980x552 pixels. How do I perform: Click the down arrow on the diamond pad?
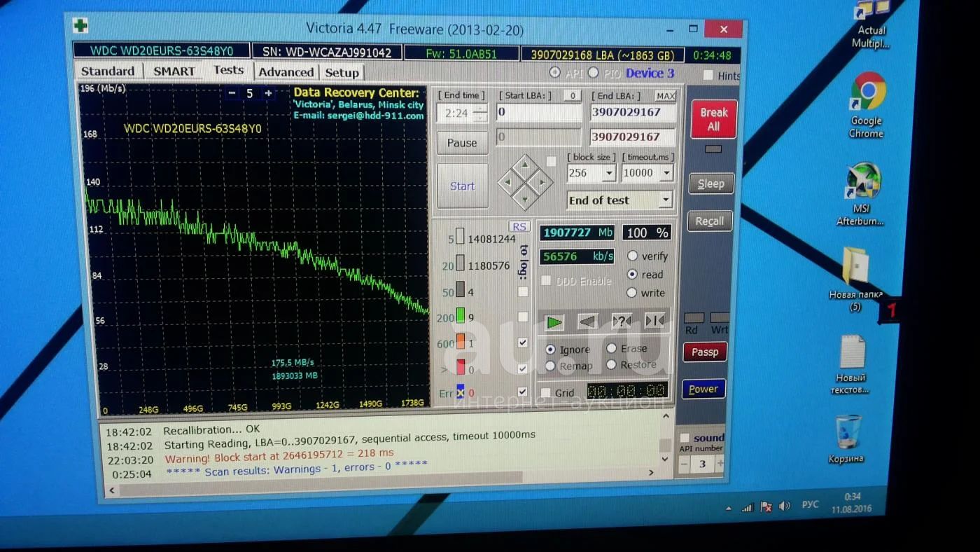(x=525, y=199)
